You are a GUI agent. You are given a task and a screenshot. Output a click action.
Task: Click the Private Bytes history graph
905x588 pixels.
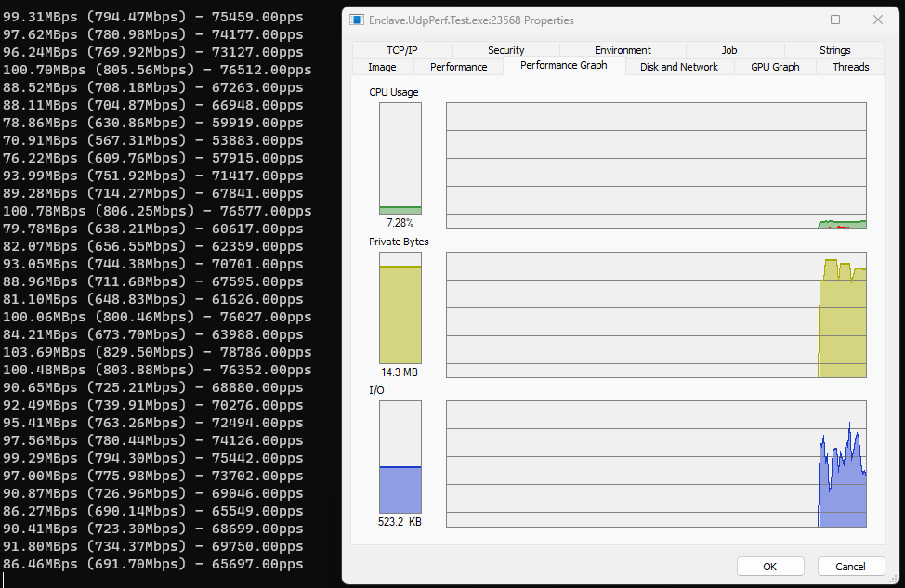click(x=656, y=315)
